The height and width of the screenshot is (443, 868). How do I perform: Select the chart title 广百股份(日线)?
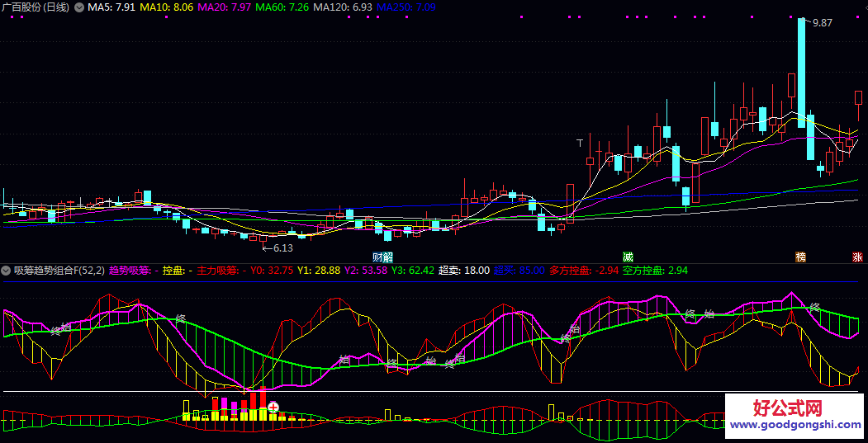(36, 7)
